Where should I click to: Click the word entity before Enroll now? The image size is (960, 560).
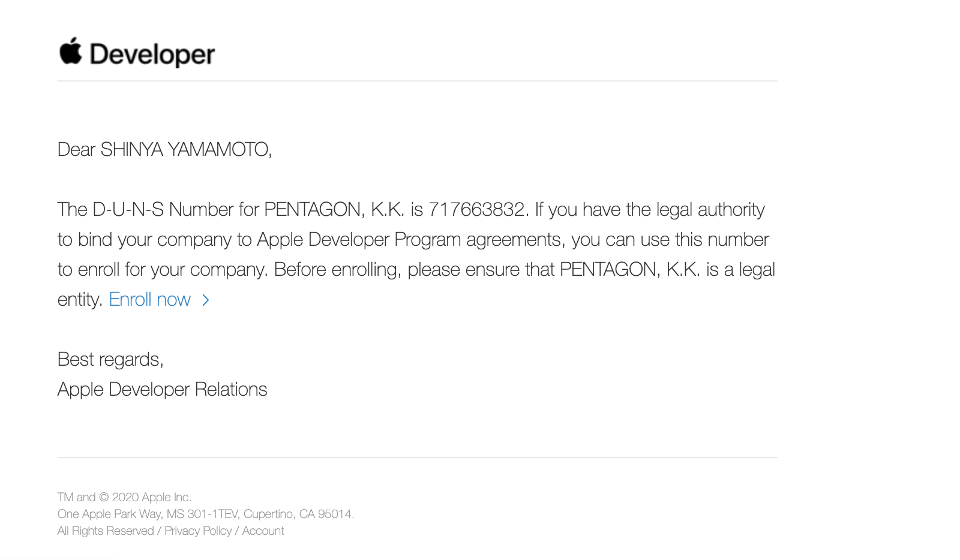[80, 299]
